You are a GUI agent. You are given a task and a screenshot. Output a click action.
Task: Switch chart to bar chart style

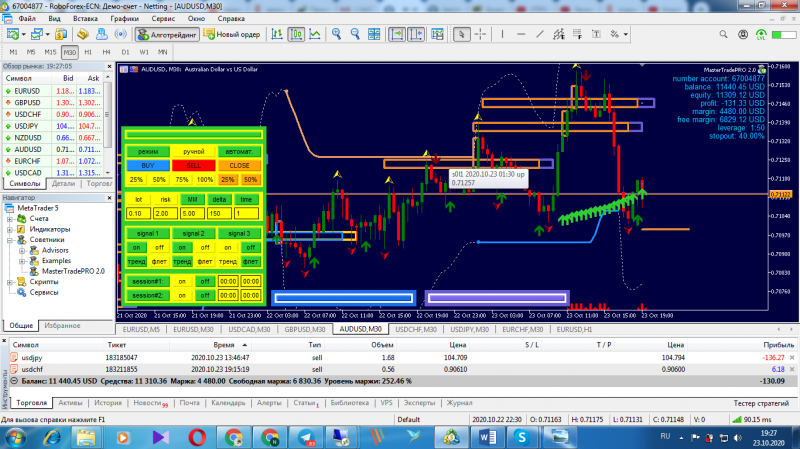(277, 34)
